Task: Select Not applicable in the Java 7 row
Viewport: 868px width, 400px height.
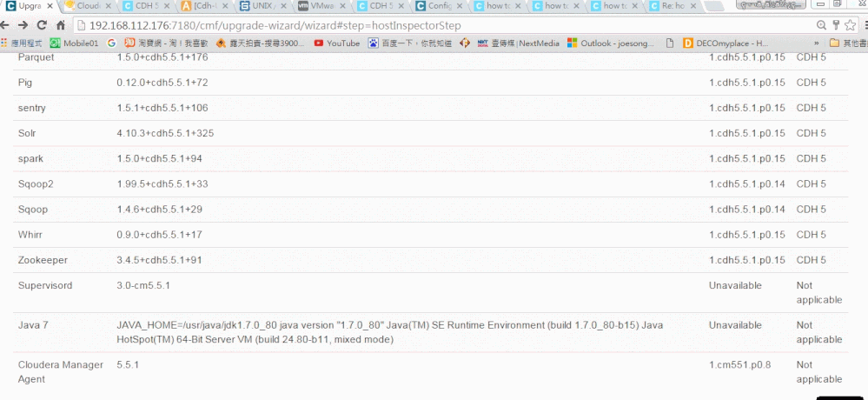Action: (x=819, y=332)
